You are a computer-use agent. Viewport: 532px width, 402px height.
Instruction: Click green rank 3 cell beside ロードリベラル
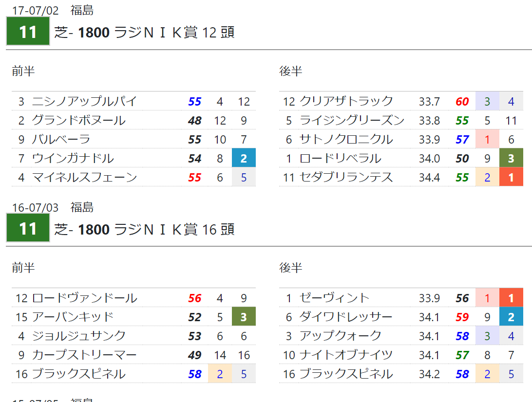(511, 158)
